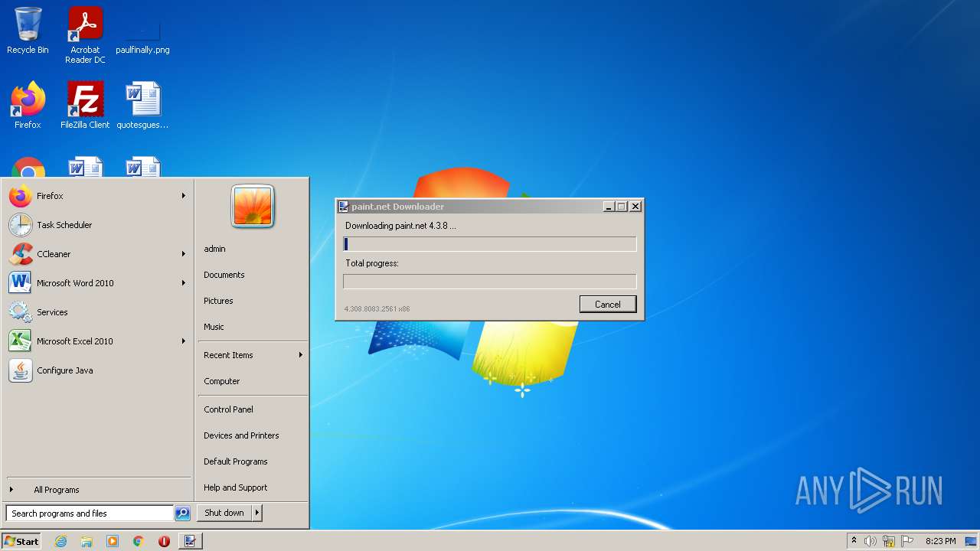Click the network connection tray icon
The width and height of the screenshot is (980, 551).
tap(889, 541)
